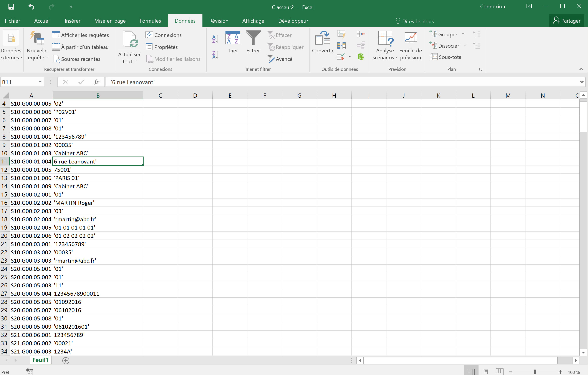The image size is (588, 375).
Task: Click sort A to Z ascending icon
Action: tap(215, 39)
